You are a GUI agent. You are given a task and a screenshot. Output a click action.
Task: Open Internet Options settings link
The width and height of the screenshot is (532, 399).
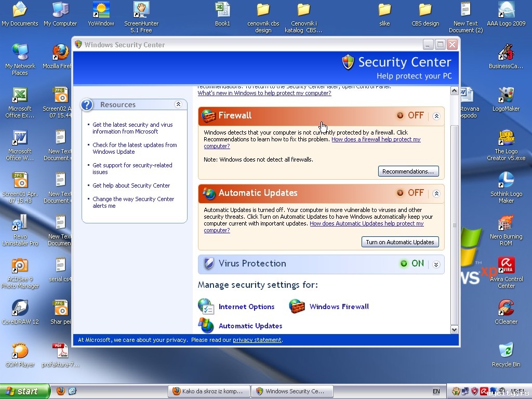(x=246, y=307)
